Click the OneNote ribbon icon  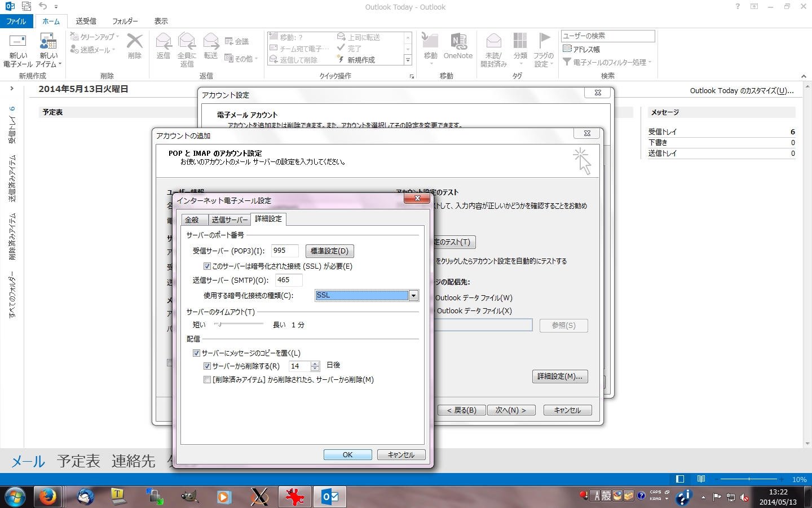coord(458,46)
